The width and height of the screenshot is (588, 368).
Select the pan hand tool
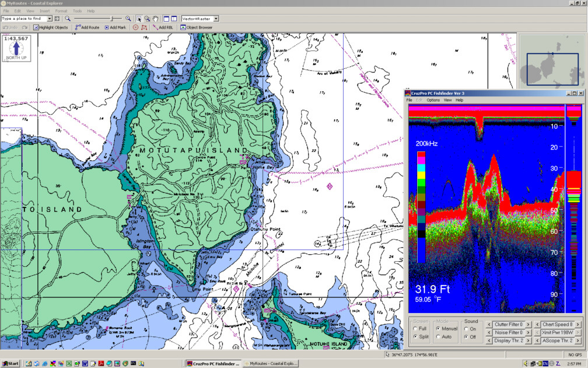tap(156, 18)
